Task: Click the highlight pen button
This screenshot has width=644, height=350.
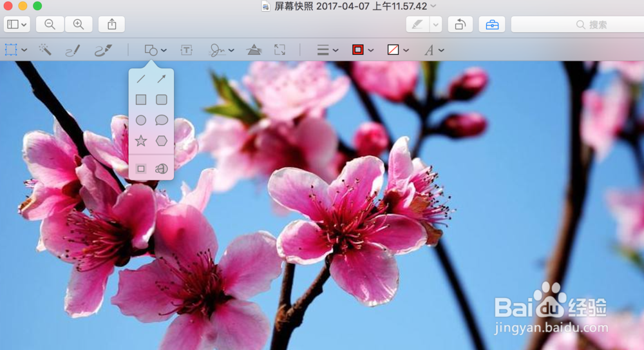Action: click(x=418, y=24)
